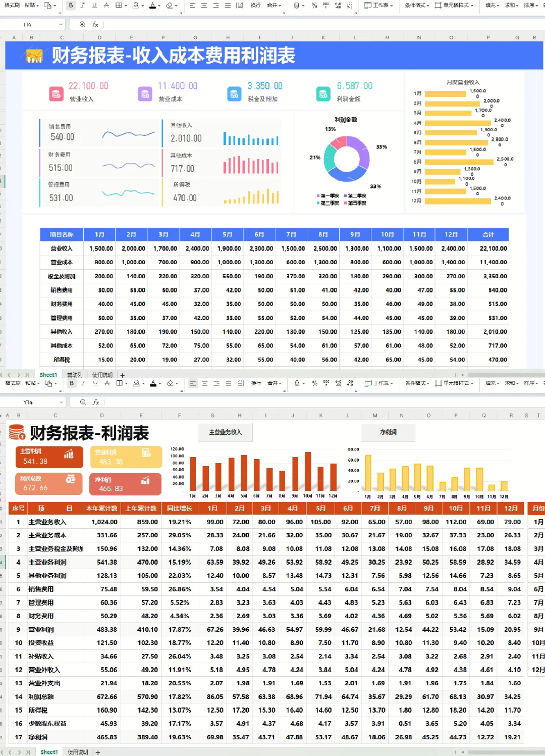The width and height of the screenshot is (545, 756).
Task: Add new sheet with plus in upper window
Action: (122, 375)
